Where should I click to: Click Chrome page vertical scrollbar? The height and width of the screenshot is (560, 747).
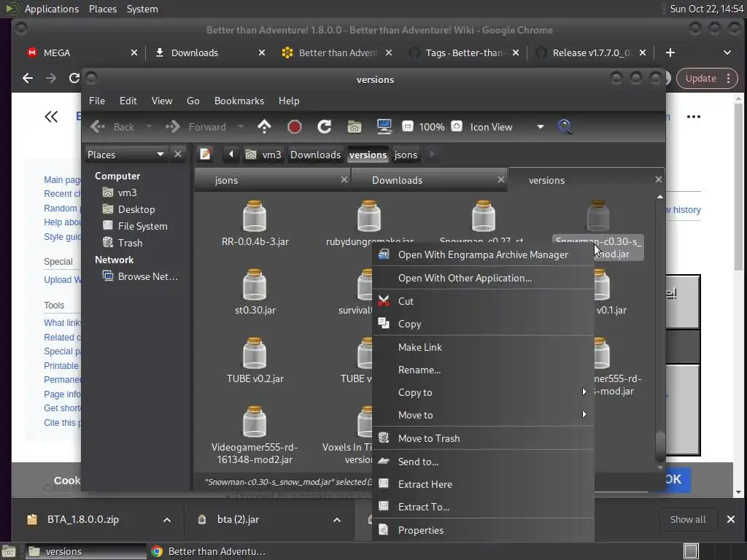[x=738, y=187]
